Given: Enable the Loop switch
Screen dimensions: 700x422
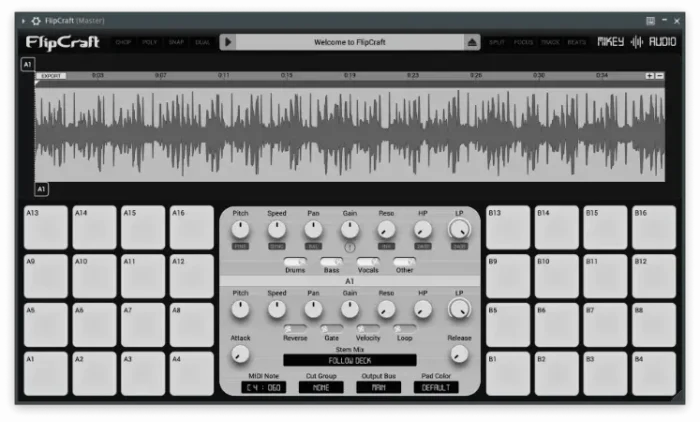Looking at the screenshot, I should click(405, 328).
